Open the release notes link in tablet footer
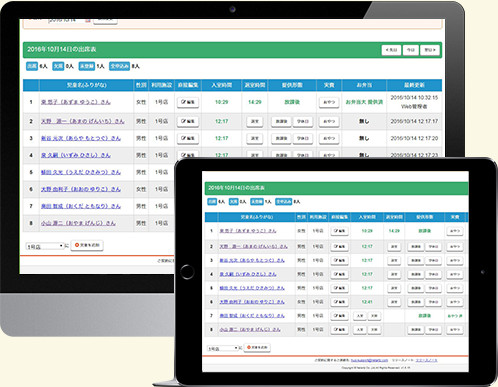The width and height of the screenshot is (498, 387). [426, 360]
